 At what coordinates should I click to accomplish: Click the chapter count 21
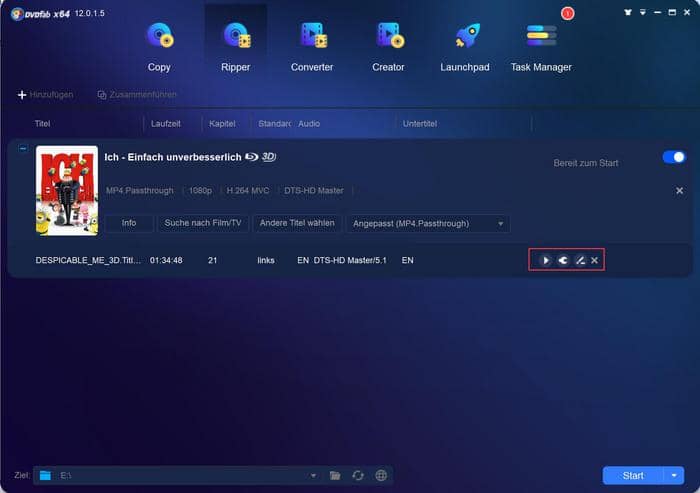click(212, 260)
